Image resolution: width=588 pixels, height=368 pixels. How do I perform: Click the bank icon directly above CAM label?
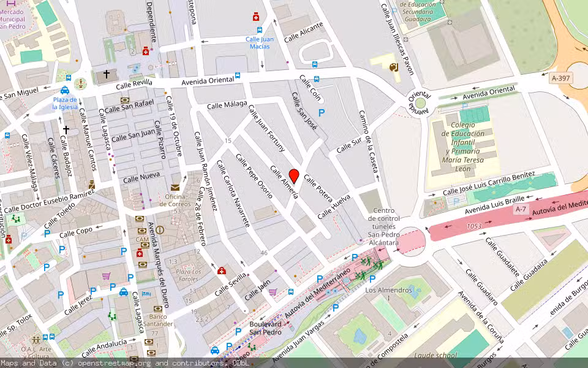141,231
